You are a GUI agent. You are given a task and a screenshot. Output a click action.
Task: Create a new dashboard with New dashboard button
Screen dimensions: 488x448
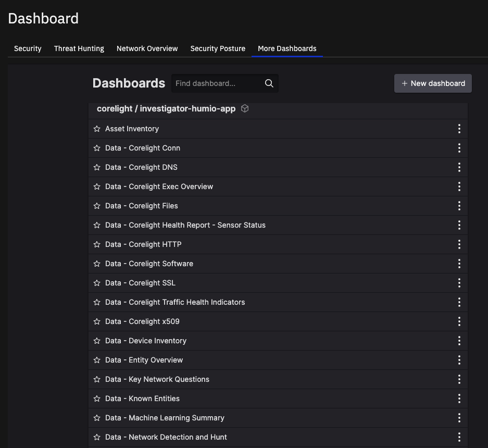(x=433, y=83)
